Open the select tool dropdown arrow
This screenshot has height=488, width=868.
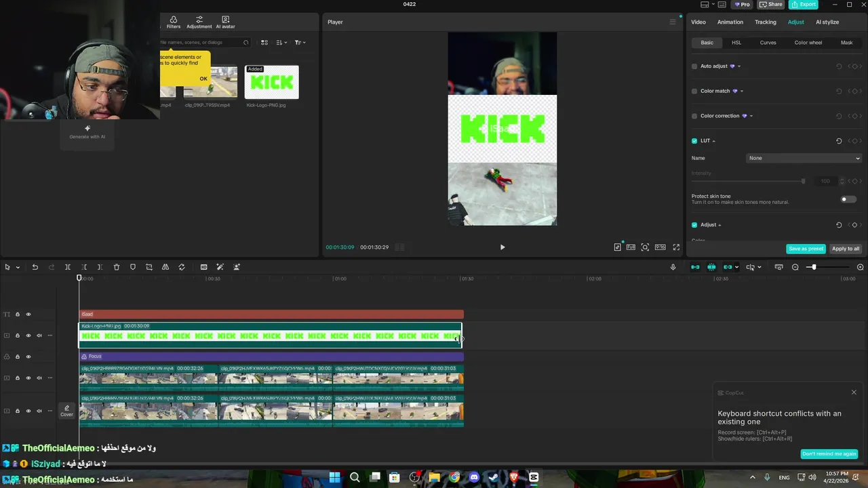(x=18, y=267)
